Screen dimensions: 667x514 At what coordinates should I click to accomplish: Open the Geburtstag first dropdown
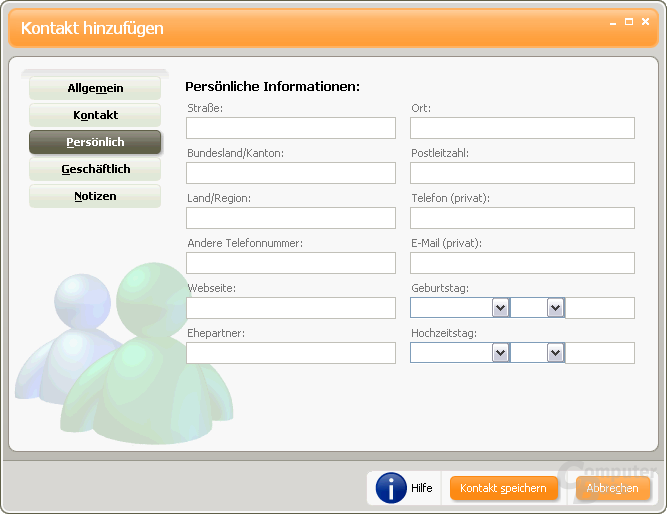click(501, 308)
